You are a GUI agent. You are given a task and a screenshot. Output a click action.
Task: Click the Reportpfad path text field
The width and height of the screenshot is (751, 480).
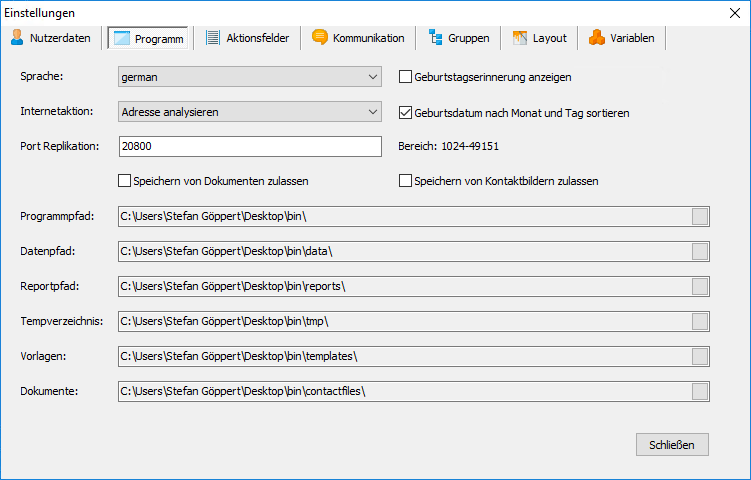point(400,286)
